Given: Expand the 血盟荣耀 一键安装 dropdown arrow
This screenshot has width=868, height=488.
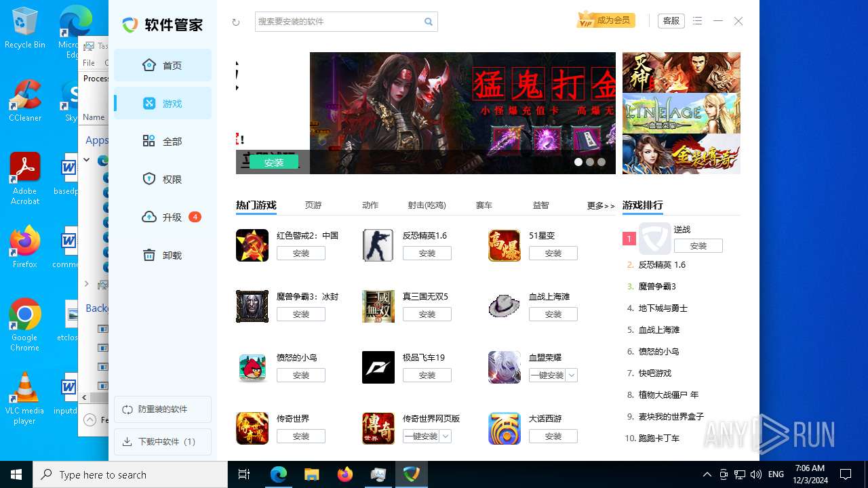Looking at the screenshot, I should (572, 375).
